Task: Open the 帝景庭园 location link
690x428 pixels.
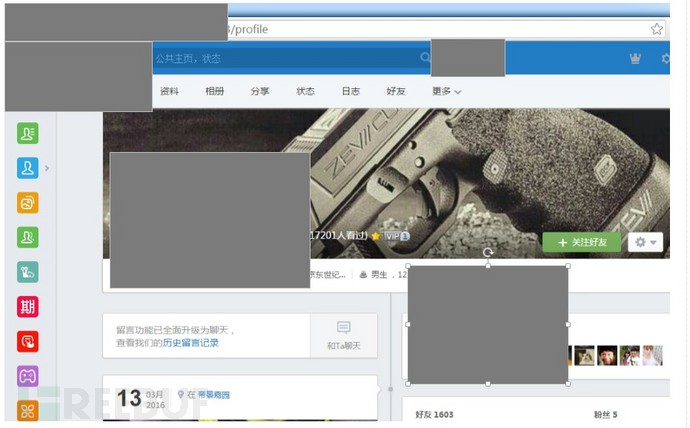Action: 213,395
